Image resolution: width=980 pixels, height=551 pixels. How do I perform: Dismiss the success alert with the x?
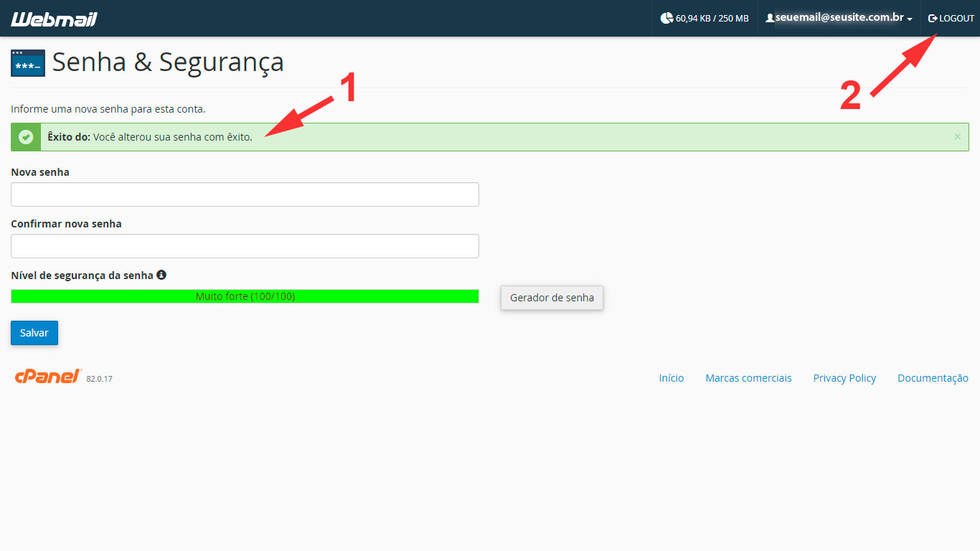pos(957,136)
